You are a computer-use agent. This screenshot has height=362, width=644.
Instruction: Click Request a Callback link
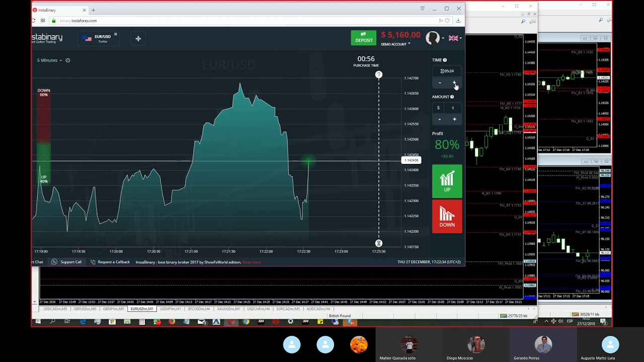tap(110, 262)
